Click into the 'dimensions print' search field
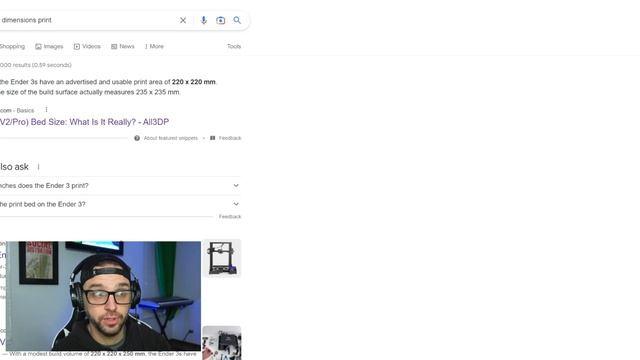This screenshot has height=360, width=640. pyautogui.click(x=88, y=20)
